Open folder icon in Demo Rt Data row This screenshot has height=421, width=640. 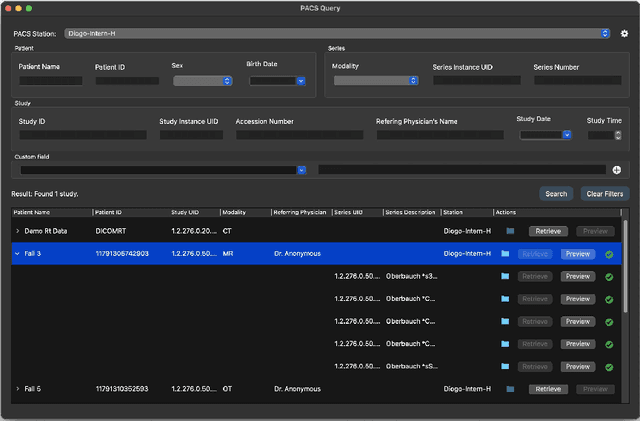[x=510, y=231]
